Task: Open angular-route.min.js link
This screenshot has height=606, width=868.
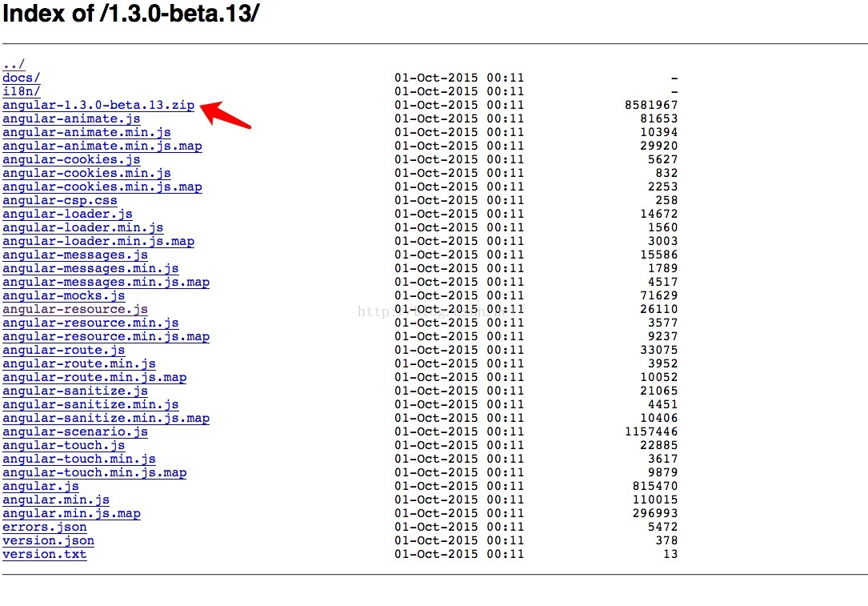Action: click(79, 363)
